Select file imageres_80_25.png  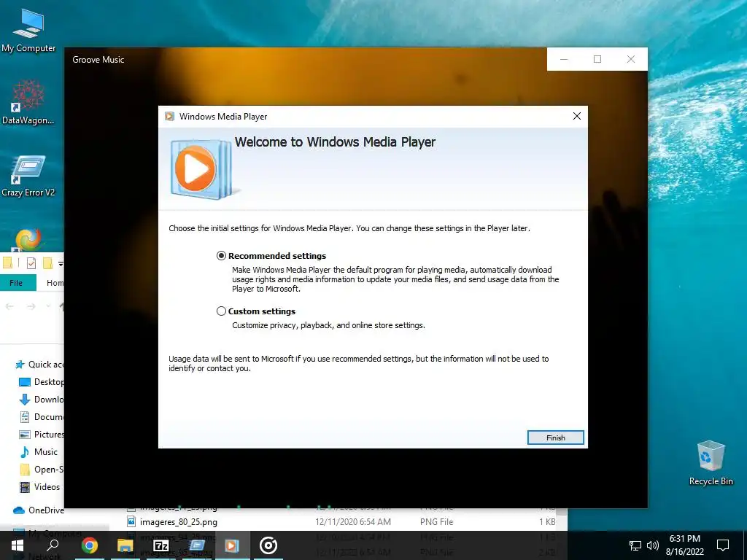[x=179, y=522]
